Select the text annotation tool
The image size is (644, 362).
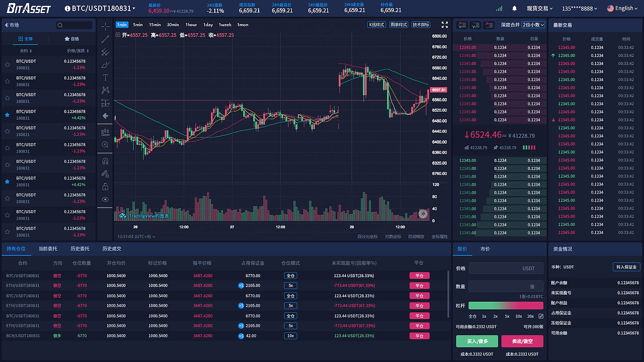pyautogui.click(x=105, y=77)
